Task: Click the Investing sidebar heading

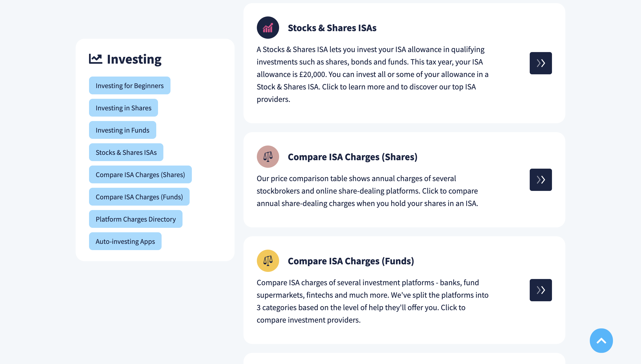Action: point(134,59)
